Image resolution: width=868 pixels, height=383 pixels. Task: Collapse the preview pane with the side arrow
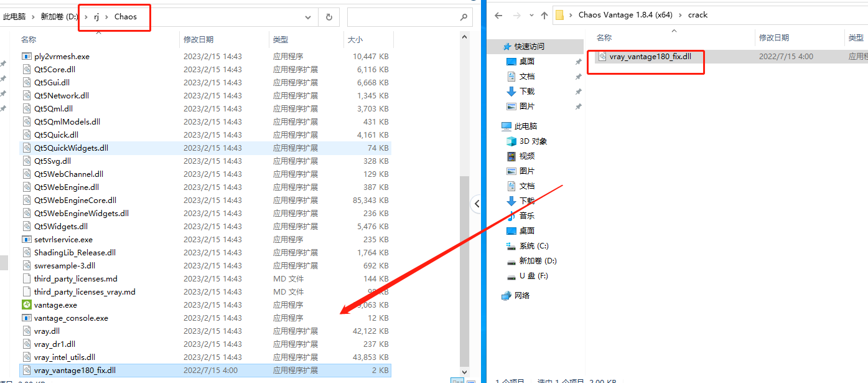tap(477, 203)
